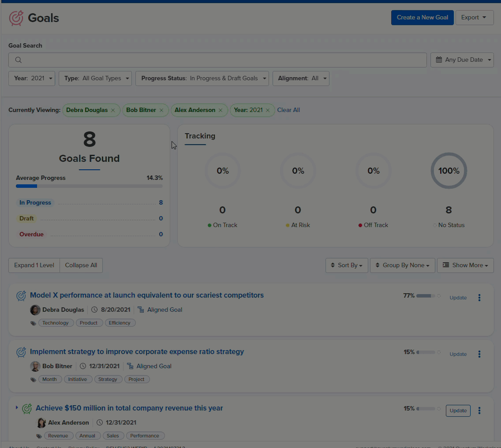Click green goal icon beside Achieve $150 million
The height and width of the screenshot is (448, 501).
point(27,409)
